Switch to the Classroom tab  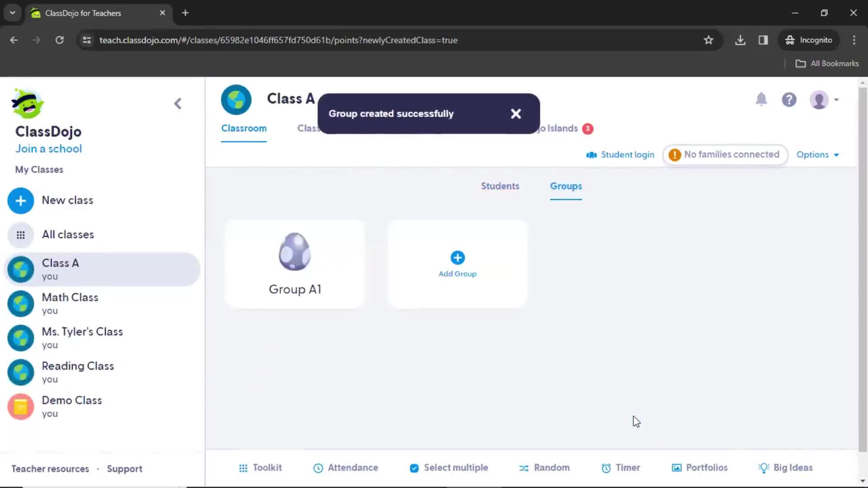pyautogui.click(x=244, y=128)
